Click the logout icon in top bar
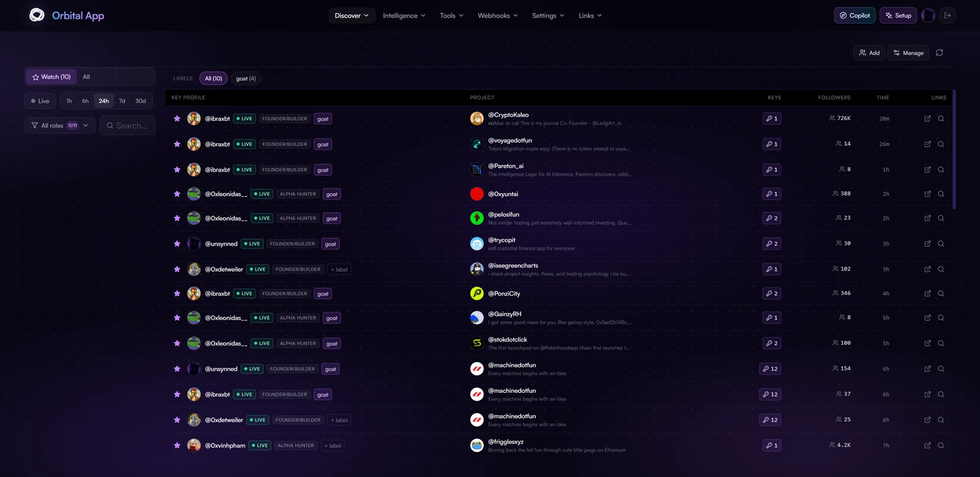This screenshot has width=980, height=477. tap(948, 15)
